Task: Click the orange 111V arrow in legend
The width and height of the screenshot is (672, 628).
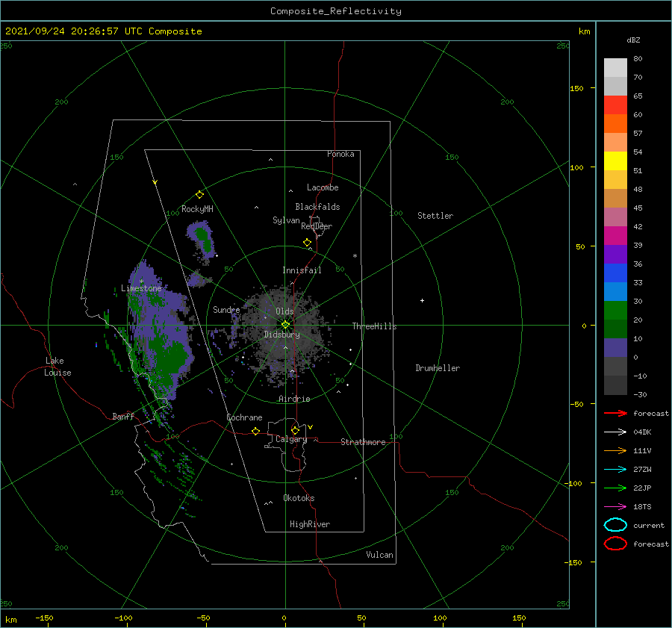Action: pyautogui.click(x=615, y=450)
